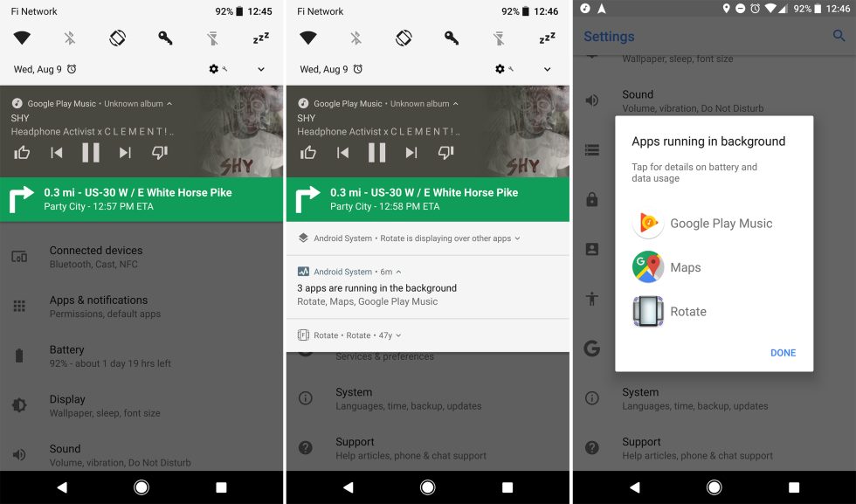Viewport: 856px width, 504px height.
Task: Open settings gear in the 12:58 ETA screenshot
Action: click(x=500, y=69)
